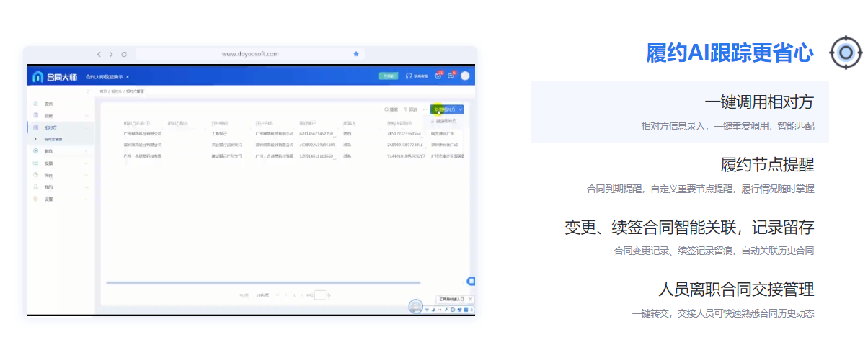868x337 pixels.
Task: Click the floating blue chat widget icon
Action: click(x=471, y=281)
